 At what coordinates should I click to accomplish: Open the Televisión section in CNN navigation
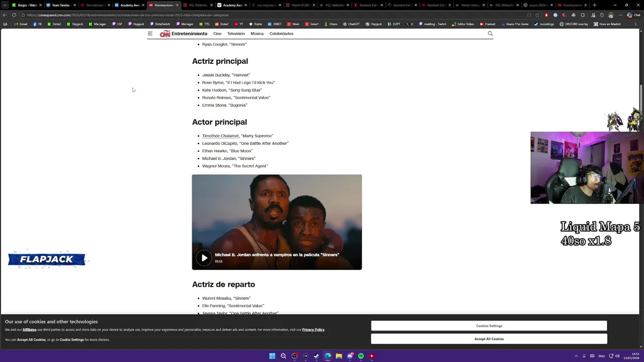pyautogui.click(x=236, y=34)
